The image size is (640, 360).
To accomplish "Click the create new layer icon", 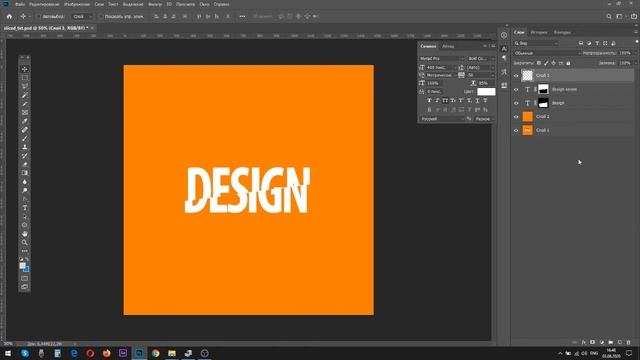I will click(x=620, y=342).
